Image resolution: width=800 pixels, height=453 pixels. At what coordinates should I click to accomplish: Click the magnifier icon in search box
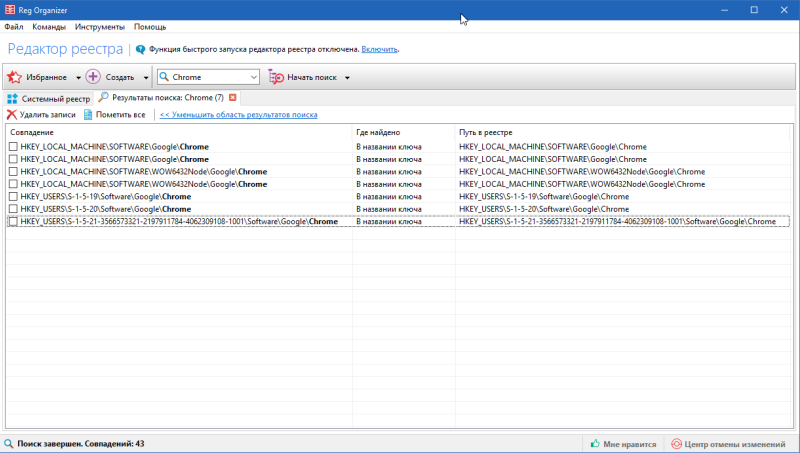[164, 77]
